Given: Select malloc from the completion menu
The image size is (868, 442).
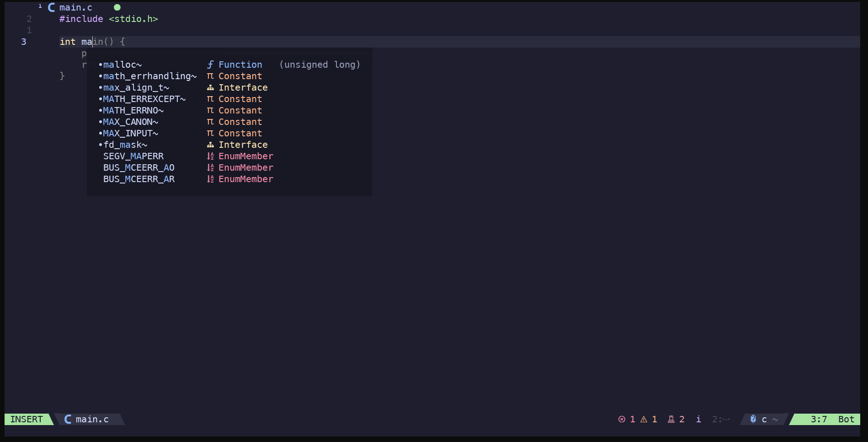Looking at the screenshot, I should click(122, 65).
